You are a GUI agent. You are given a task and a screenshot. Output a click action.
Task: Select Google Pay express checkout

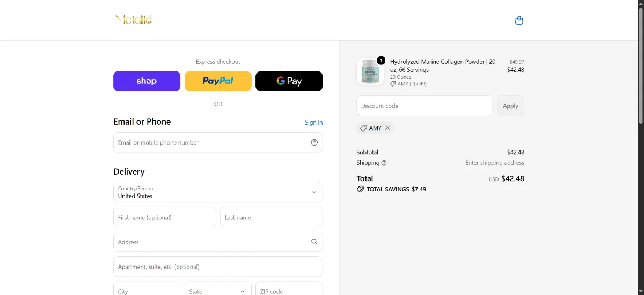(x=289, y=81)
